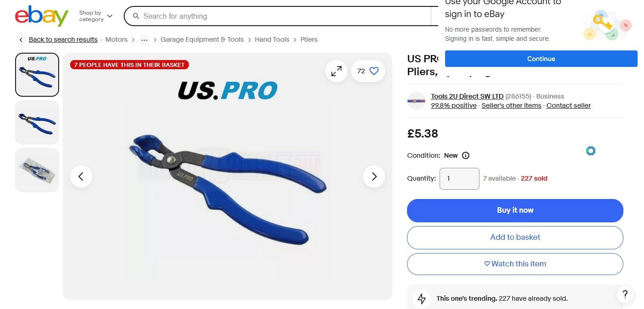
Task: Expand hidden breadcrumb categories ellipsis
Action: (x=144, y=40)
